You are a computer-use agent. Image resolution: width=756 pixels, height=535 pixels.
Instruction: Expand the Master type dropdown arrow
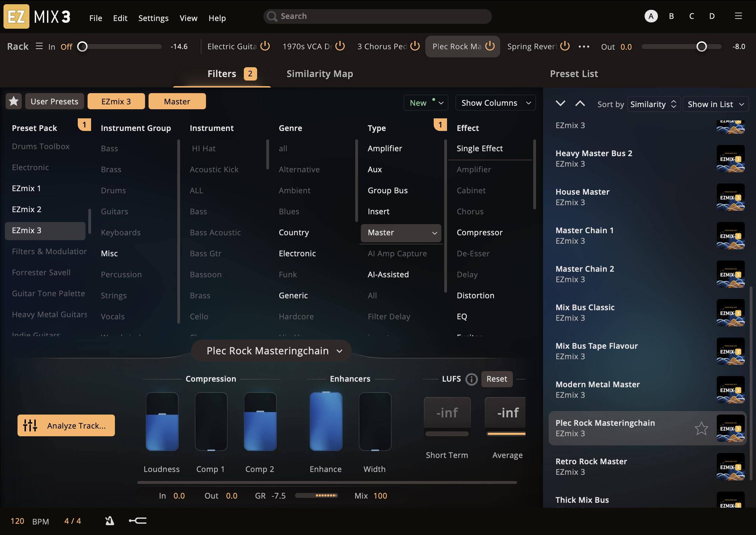pos(434,233)
